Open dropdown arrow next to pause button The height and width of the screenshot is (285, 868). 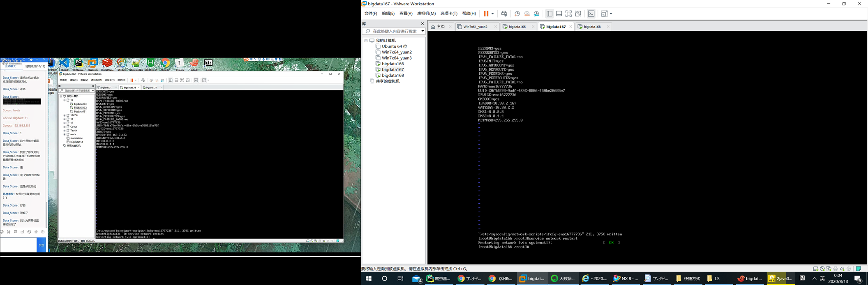(493, 14)
